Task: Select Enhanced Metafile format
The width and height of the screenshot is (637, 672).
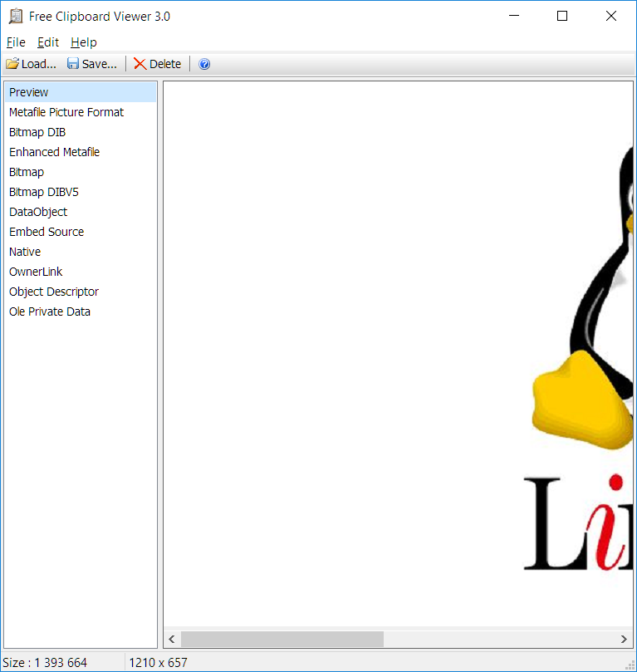Action: point(54,152)
